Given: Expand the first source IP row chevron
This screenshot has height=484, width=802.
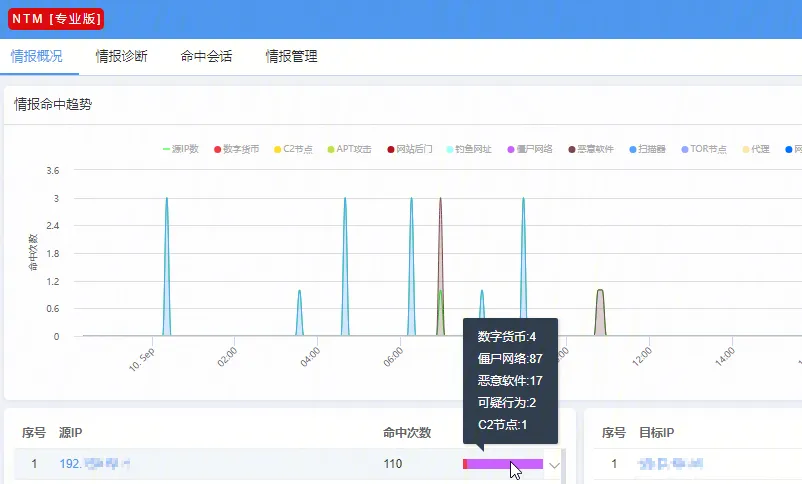Looking at the screenshot, I should [555, 465].
